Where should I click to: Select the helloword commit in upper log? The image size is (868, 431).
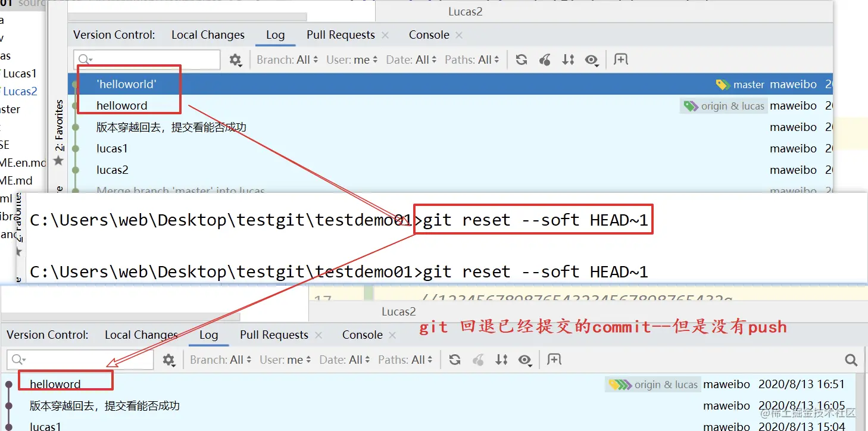pyautogui.click(x=450, y=106)
